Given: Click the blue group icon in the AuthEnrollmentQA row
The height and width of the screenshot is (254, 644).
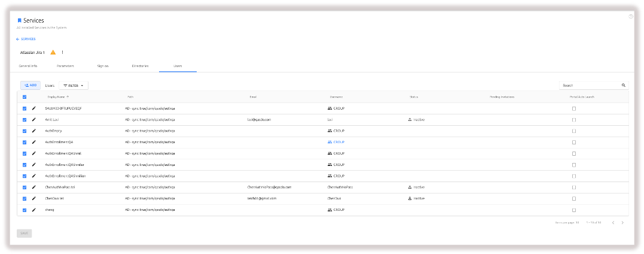Looking at the screenshot, I should click(329, 142).
